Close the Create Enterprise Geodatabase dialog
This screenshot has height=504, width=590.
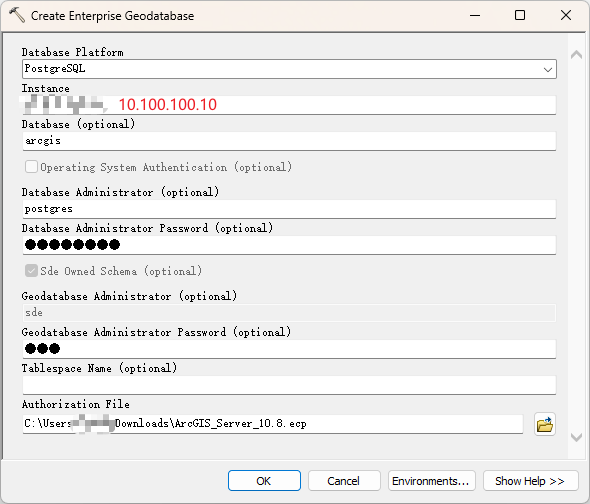566,15
